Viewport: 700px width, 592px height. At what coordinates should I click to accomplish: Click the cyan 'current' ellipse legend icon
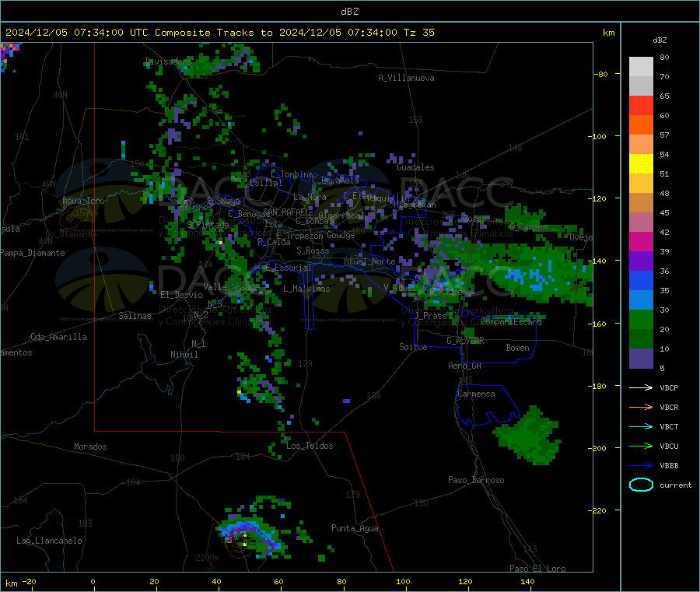click(x=641, y=485)
